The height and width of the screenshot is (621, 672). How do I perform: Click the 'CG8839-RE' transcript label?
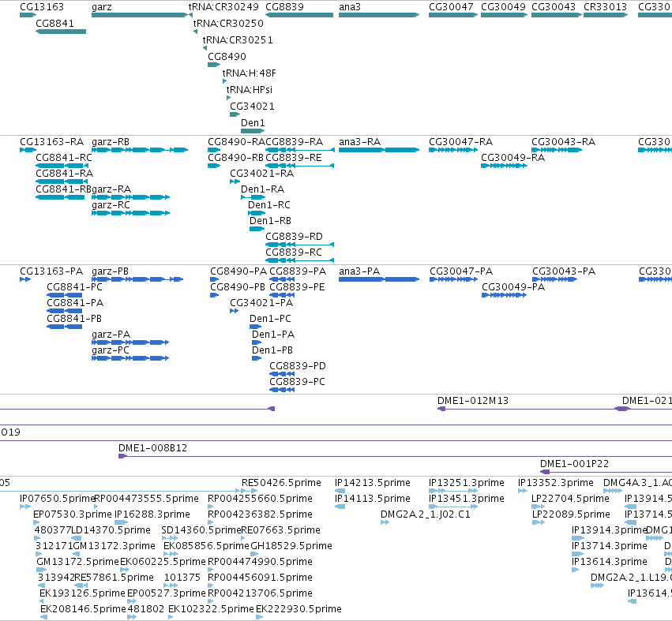coord(294,158)
